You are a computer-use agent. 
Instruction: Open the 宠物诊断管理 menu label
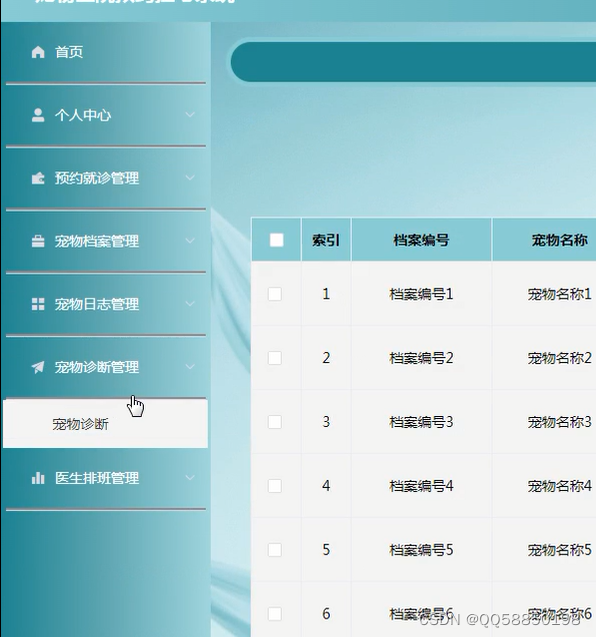coord(97,367)
